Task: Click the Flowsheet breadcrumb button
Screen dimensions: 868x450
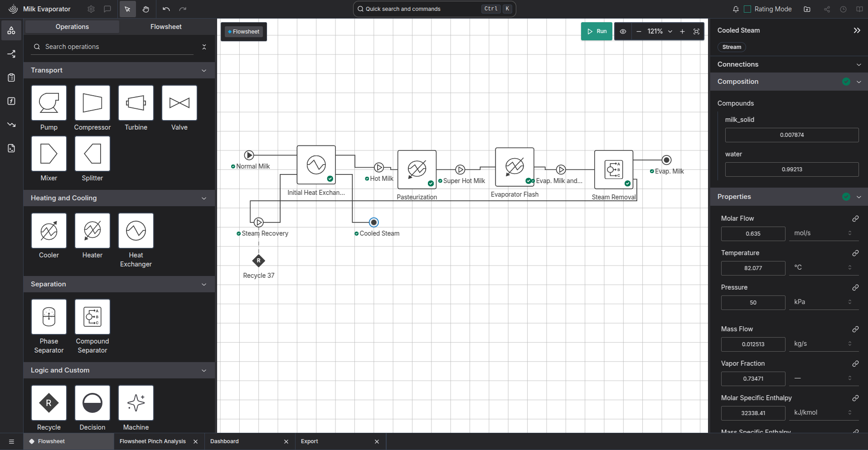Action: point(244,32)
